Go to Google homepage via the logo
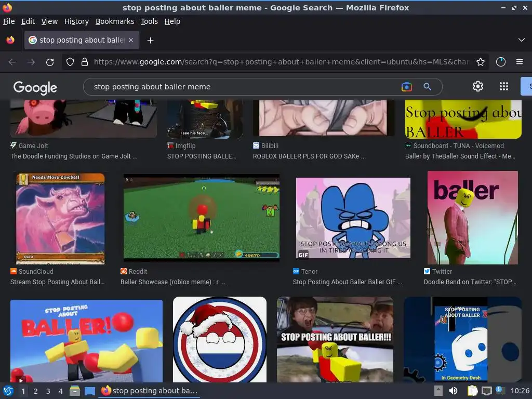532x399 pixels. click(x=35, y=87)
